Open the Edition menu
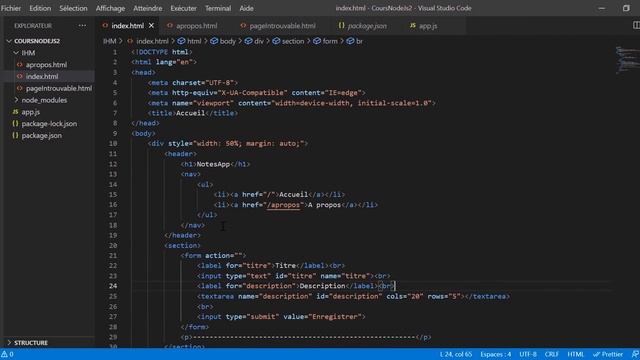This screenshot has height=360, width=640. pyautogui.click(x=40, y=8)
